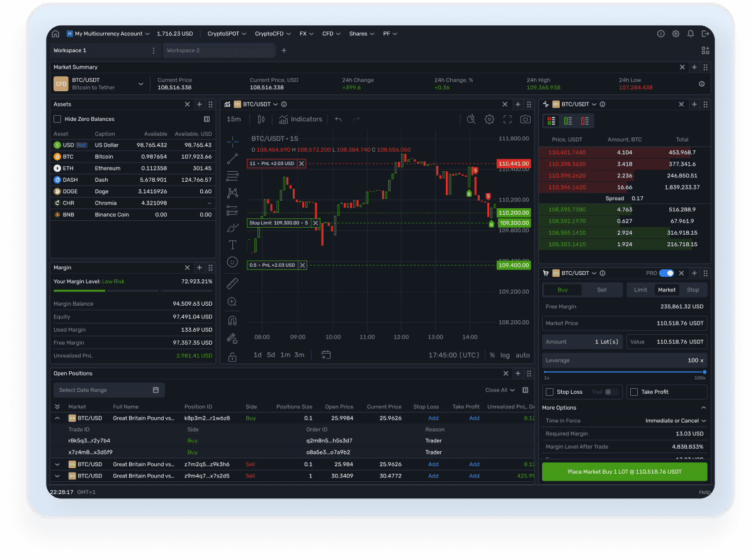Select the Limit order tab
The height and width of the screenshot is (560, 753).
(x=640, y=290)
